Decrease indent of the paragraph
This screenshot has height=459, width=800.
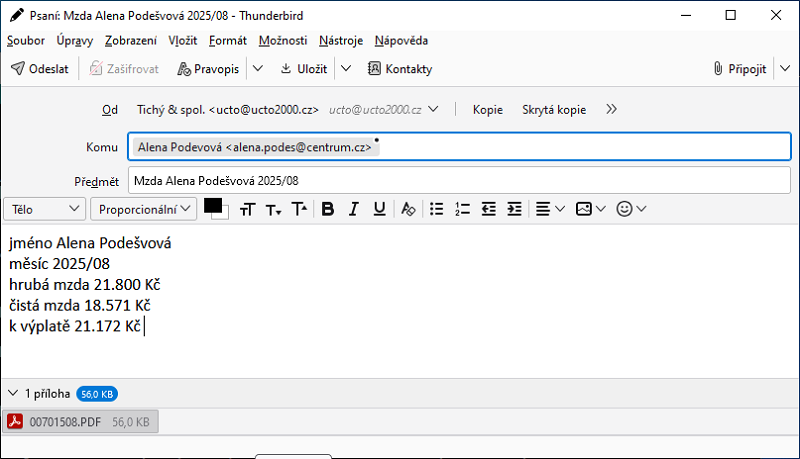click(x=489, y=209)
